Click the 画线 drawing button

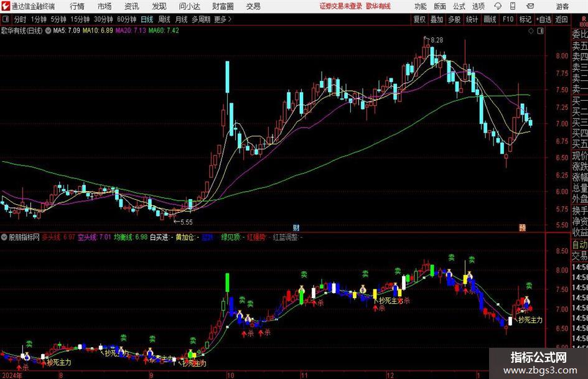click(x=490, y=19)
